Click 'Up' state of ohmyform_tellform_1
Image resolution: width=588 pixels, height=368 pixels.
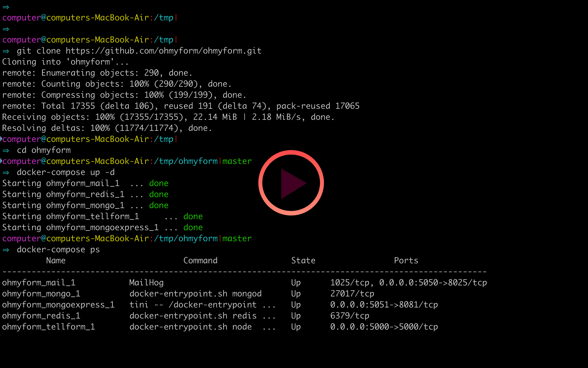[296, 327]
